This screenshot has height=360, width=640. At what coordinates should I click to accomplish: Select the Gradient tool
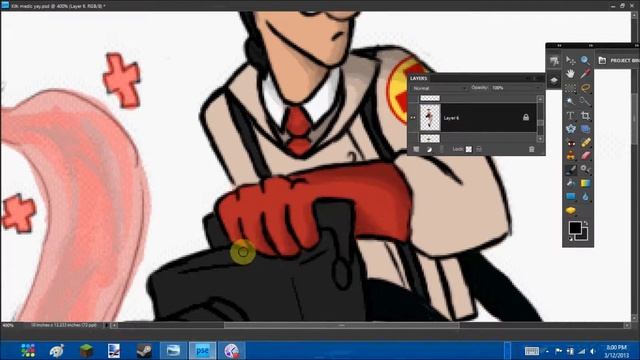[x=585, y=183]
